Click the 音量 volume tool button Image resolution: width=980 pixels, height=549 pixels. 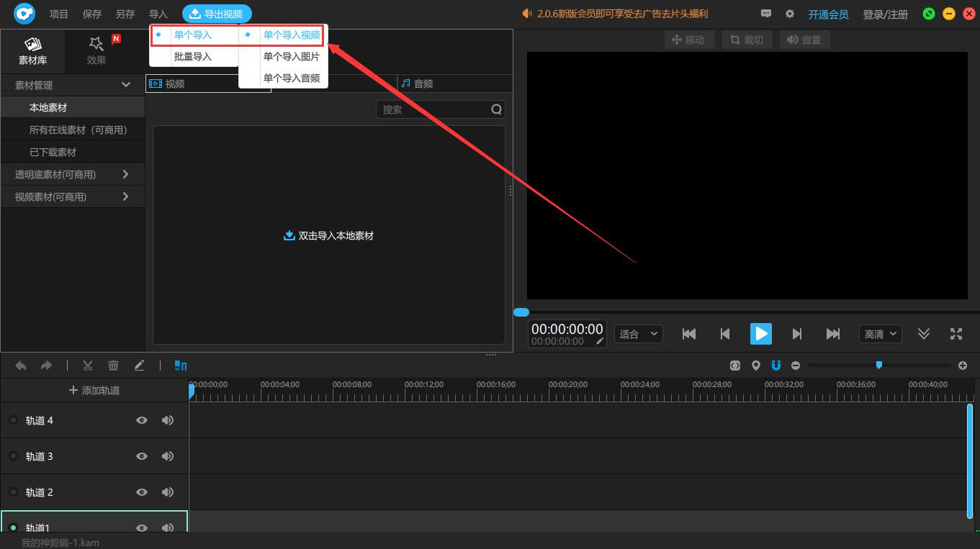[x=805, y=40]
